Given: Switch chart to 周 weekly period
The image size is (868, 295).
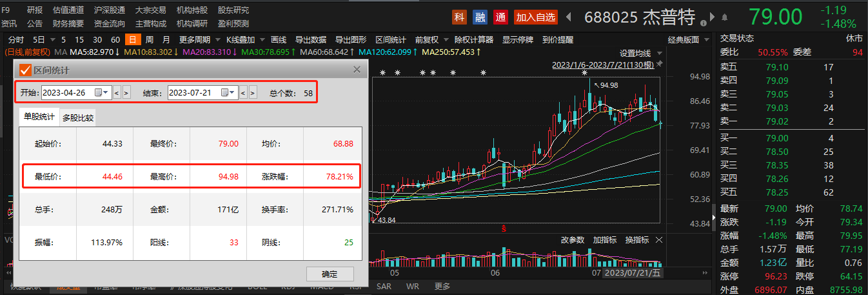Looking at the screenshot, I should (150, 40).
